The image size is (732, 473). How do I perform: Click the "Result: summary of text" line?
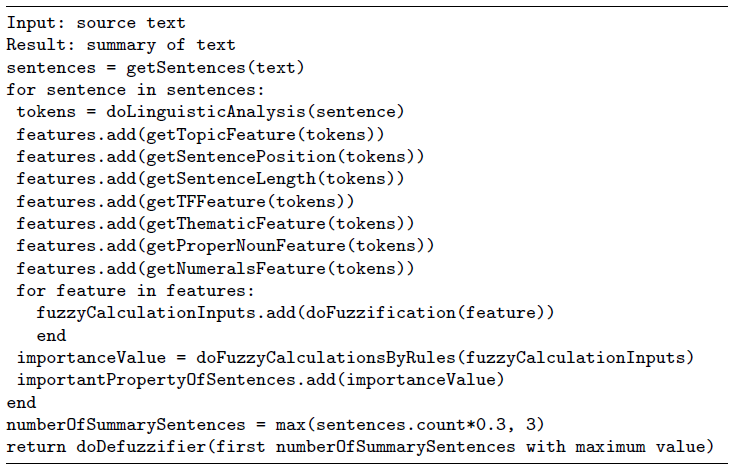tap(121, 44)
